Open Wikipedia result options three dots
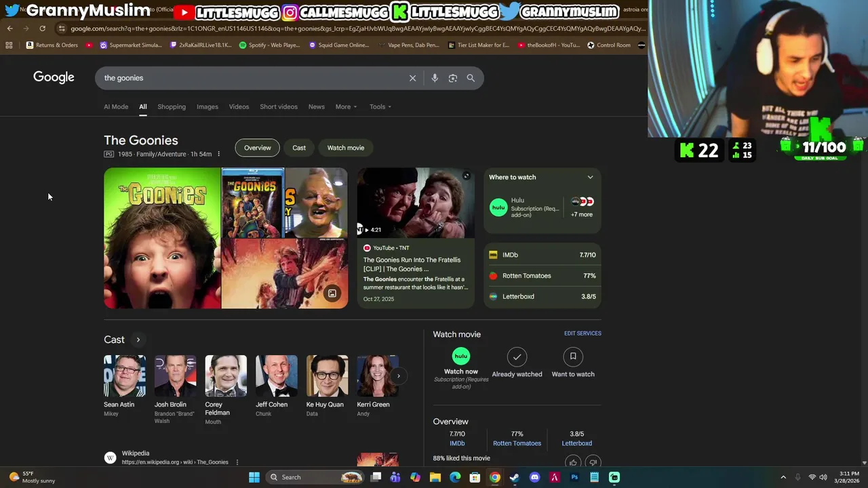Screen dimensions: 868x488 tap(237, 462)
